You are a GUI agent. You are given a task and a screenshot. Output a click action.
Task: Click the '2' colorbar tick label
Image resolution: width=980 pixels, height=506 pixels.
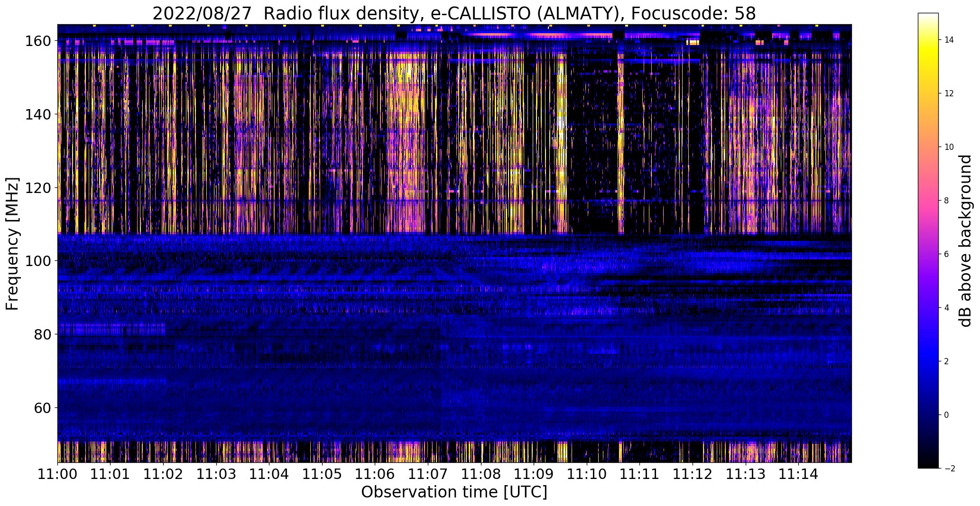coord(946,361)
